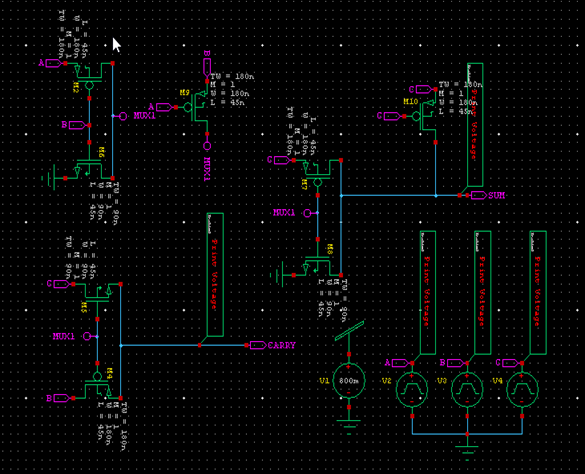Image resolution: width=585 pixels, height=474 pixels.
Task: Select transistor M4 symbol
Action: click(97, 384)
